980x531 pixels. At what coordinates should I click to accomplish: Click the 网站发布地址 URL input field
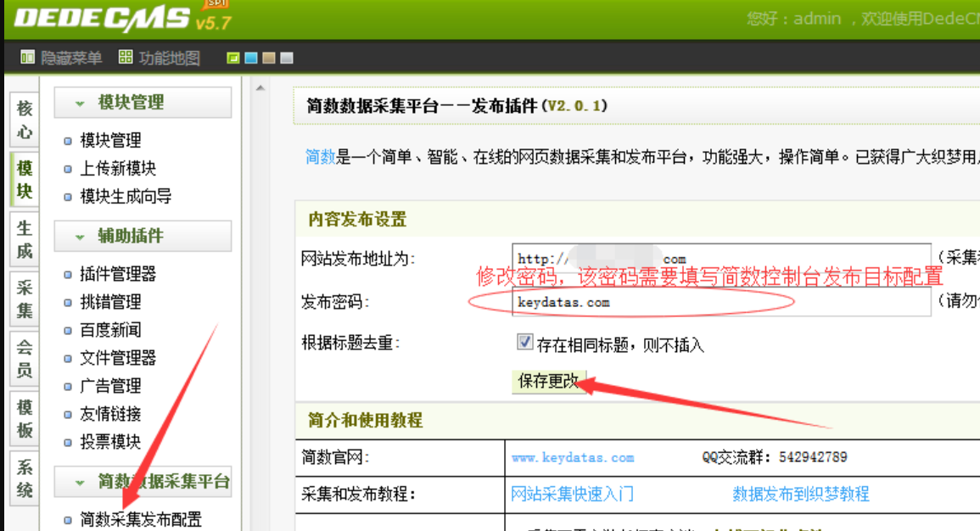pos(721,259)
